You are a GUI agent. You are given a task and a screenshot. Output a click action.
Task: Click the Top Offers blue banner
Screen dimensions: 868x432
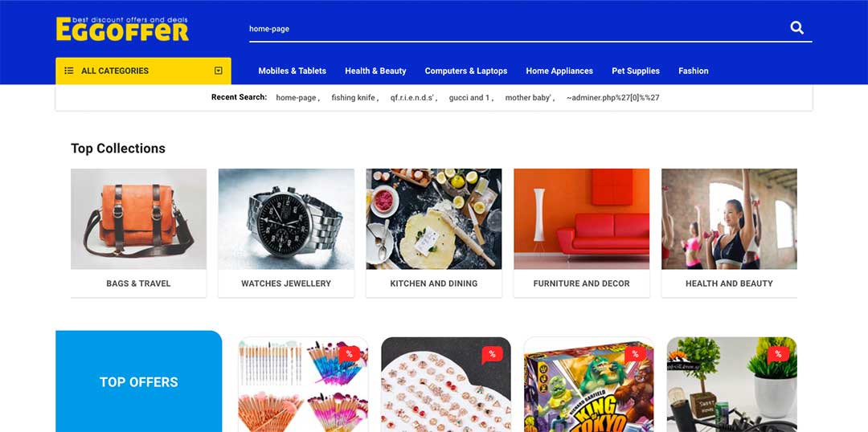(x=139, y=381)
